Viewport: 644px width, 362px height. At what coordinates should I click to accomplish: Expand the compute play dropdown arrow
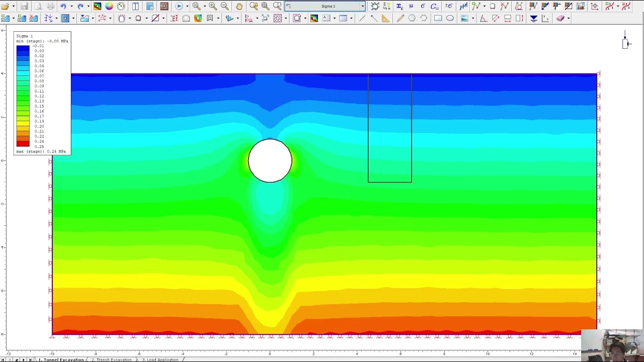click(187, 6)
